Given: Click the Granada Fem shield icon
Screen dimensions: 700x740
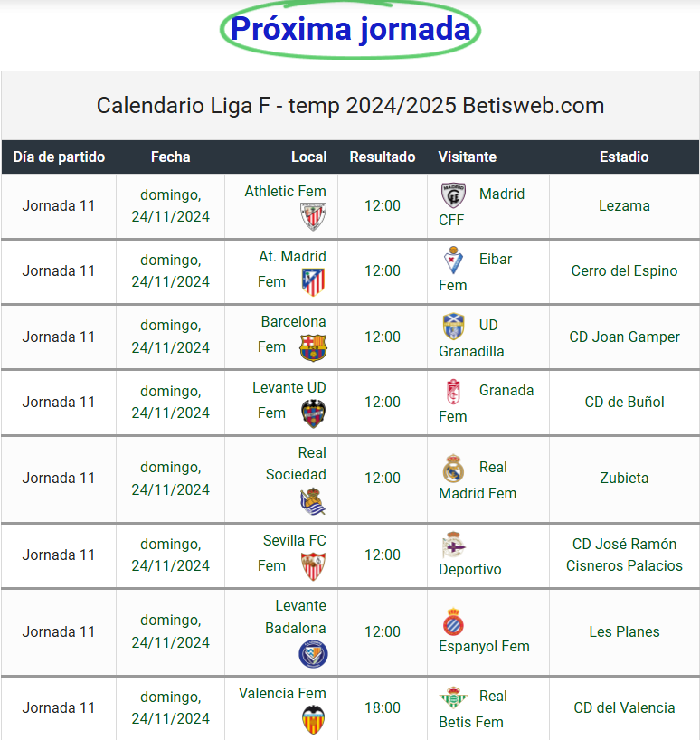Looking at the screenshot, I should [453, 392].
